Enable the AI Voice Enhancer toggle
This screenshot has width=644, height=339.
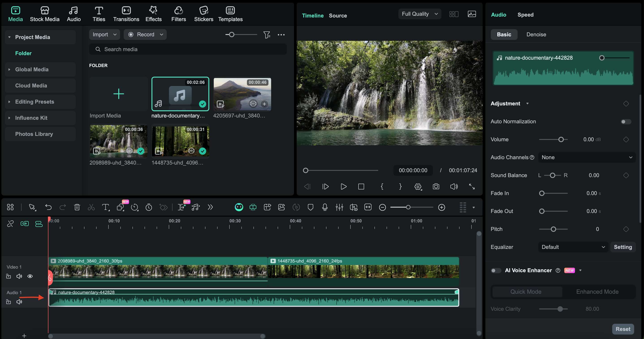496,270
